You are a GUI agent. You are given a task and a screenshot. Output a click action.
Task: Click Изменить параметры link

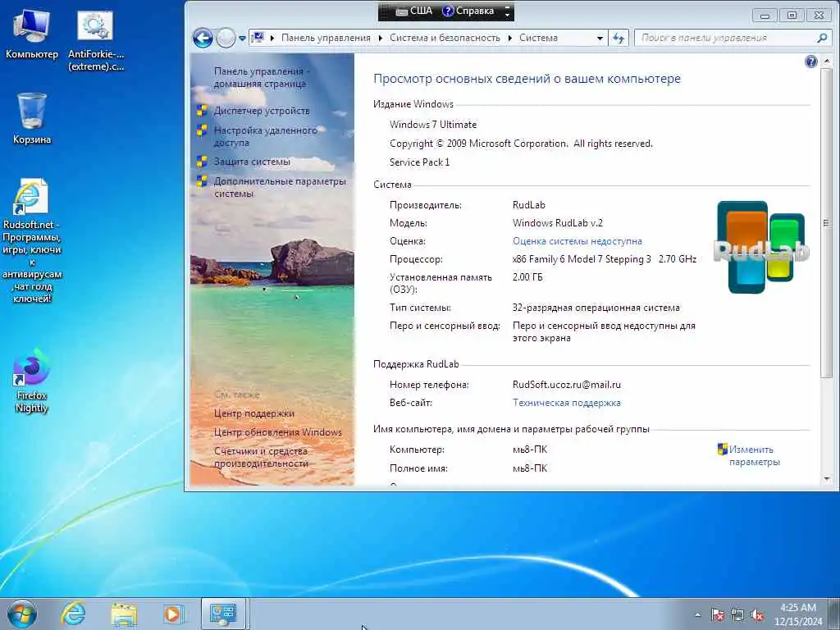point(755,456)
